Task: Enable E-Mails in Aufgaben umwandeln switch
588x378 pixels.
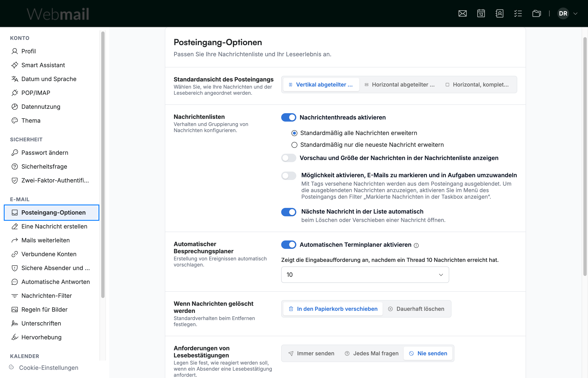Action: [289, 176]
